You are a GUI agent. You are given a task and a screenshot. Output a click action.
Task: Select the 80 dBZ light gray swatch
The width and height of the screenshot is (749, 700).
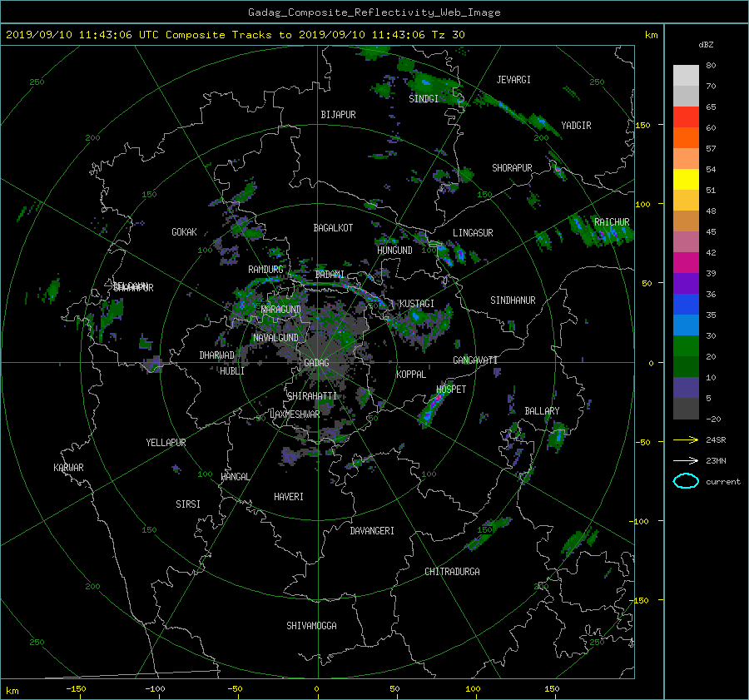686,75
